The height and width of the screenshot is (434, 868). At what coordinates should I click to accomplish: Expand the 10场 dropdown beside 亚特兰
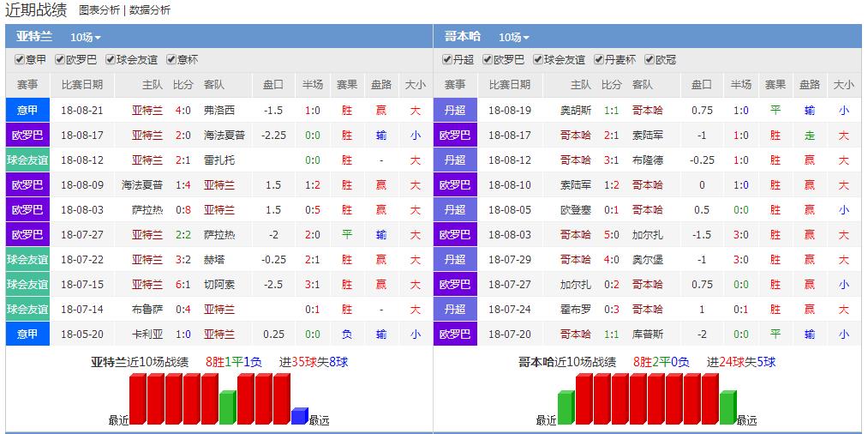click(86, 38)
